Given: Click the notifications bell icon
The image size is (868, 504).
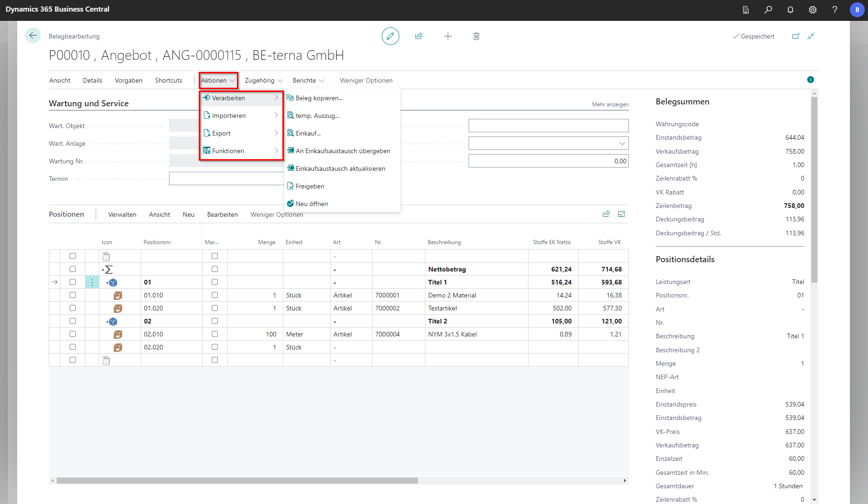Looking at the screenshot, I should (790, 10).
